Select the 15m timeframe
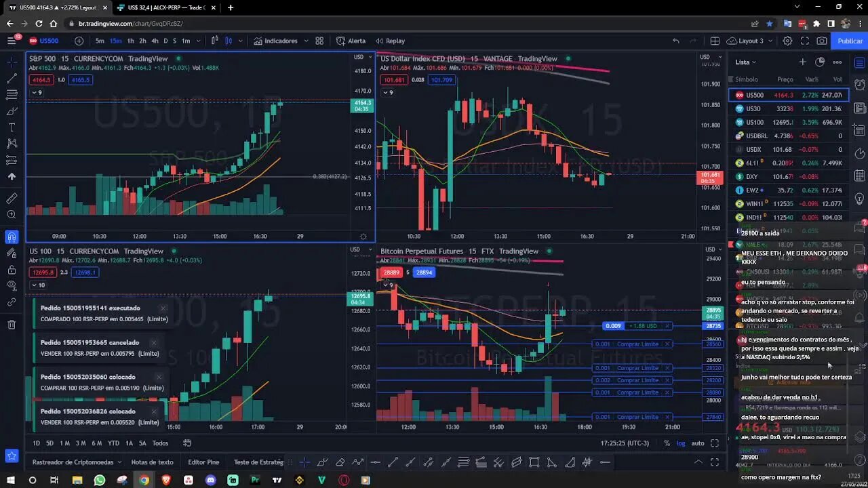 click(116, 41)
